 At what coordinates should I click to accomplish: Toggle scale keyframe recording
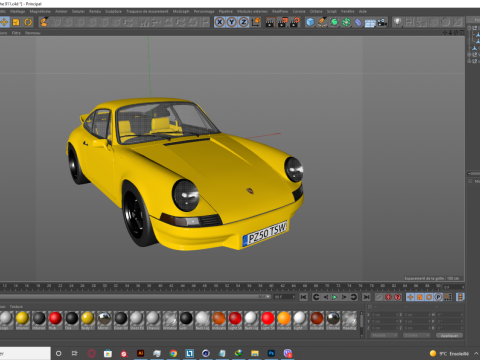pos(420,297)
